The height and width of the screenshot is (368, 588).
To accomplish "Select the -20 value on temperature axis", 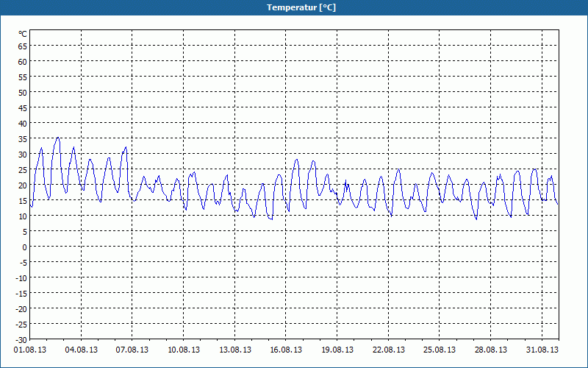I will [21, 308].
